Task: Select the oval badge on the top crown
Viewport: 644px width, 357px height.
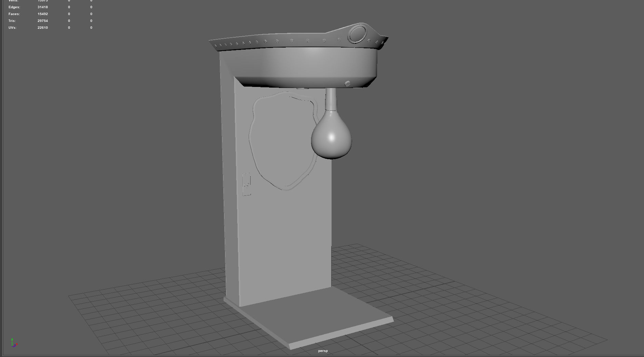Action: click(358, 34)
